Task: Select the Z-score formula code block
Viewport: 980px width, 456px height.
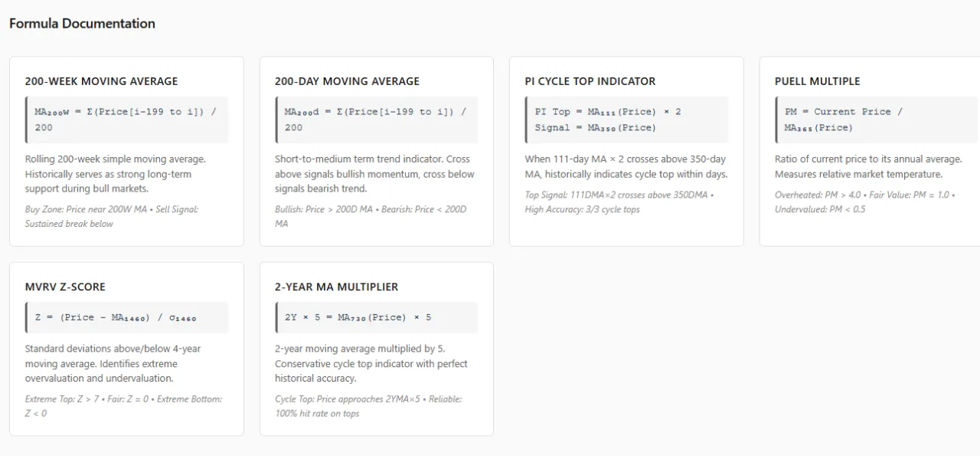Action: pyautogui.click(x=126, y=317)
